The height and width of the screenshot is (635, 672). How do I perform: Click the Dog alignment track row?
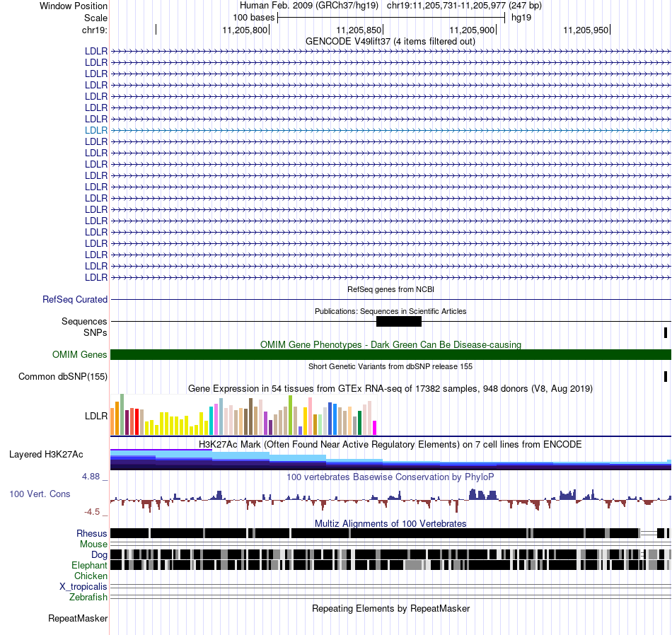[x=390, y=555]
